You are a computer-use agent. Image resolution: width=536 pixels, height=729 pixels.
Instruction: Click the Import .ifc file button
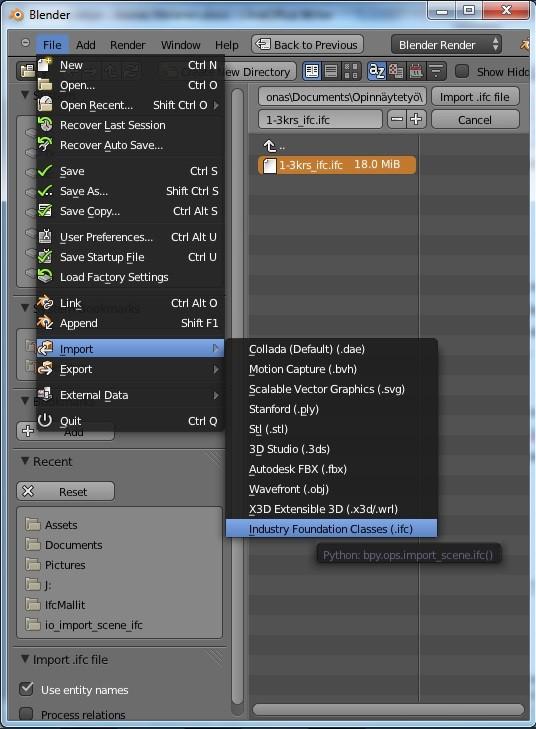click(x=475, y=97)
